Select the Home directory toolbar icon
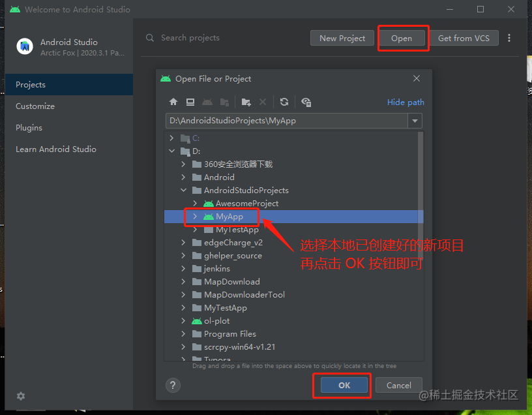Screen dimensions: 532x415 click(x=173, y=102)
